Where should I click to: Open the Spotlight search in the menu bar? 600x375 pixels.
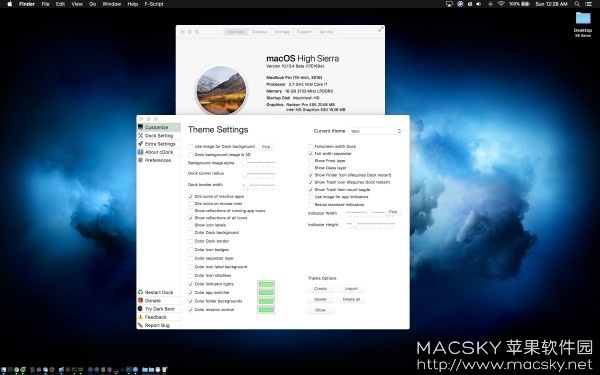point(577,4)
